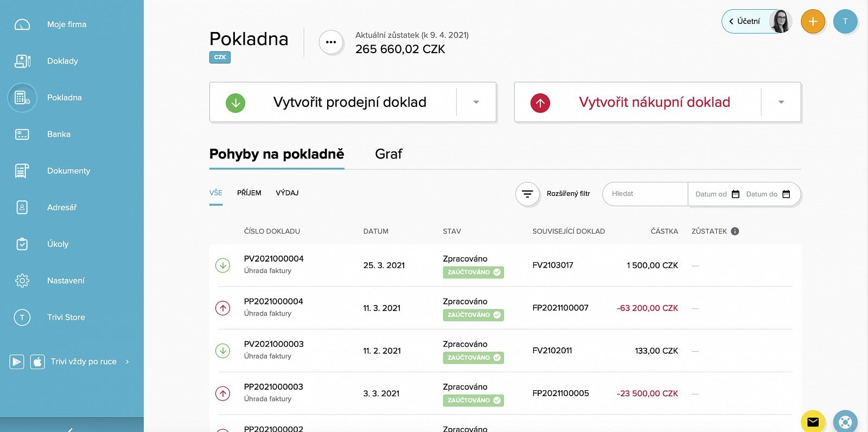868x432 pixels.
Task: Show Zůstatek info tooltip icon
Action: click(735, 231)
